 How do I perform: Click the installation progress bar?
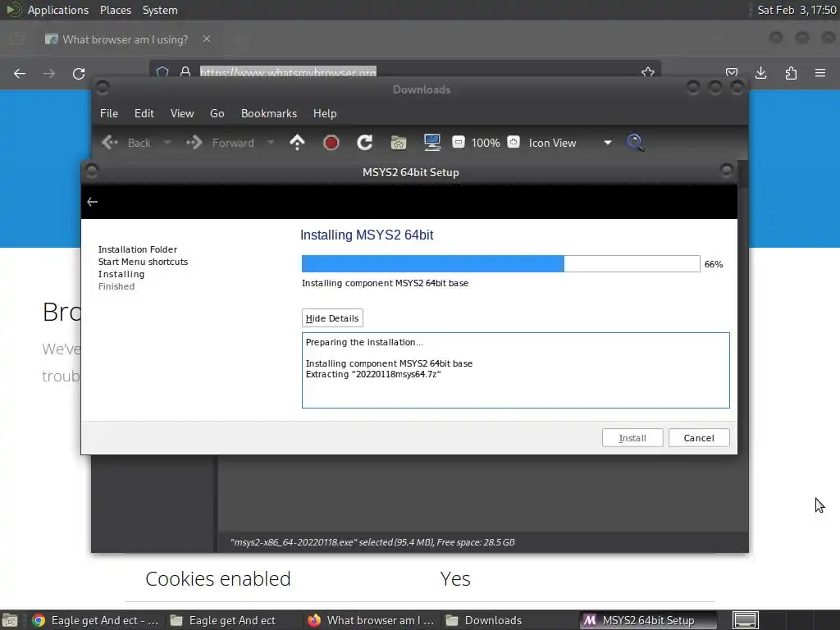pos(500,263)
